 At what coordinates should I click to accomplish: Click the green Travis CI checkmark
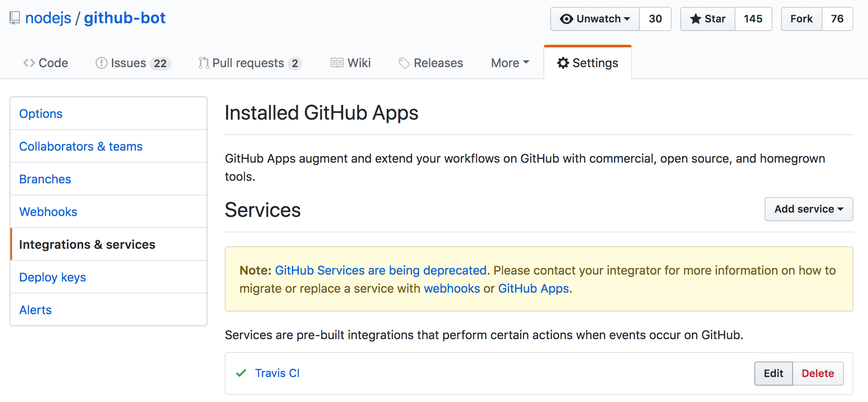coord(241,373)
